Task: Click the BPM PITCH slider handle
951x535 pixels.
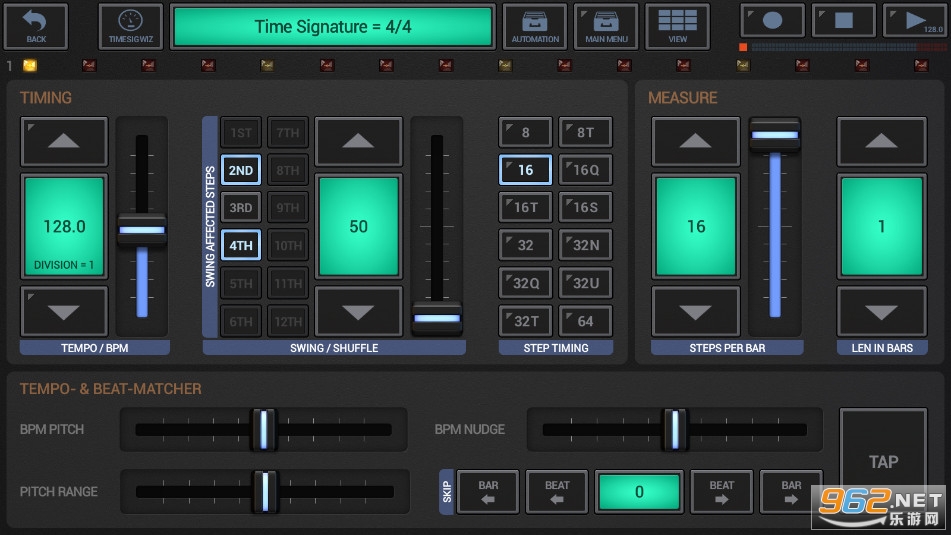Action: click(264, 429)
